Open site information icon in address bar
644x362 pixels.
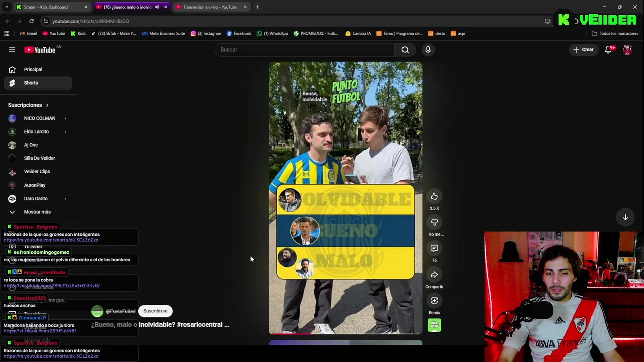[46, 21]
